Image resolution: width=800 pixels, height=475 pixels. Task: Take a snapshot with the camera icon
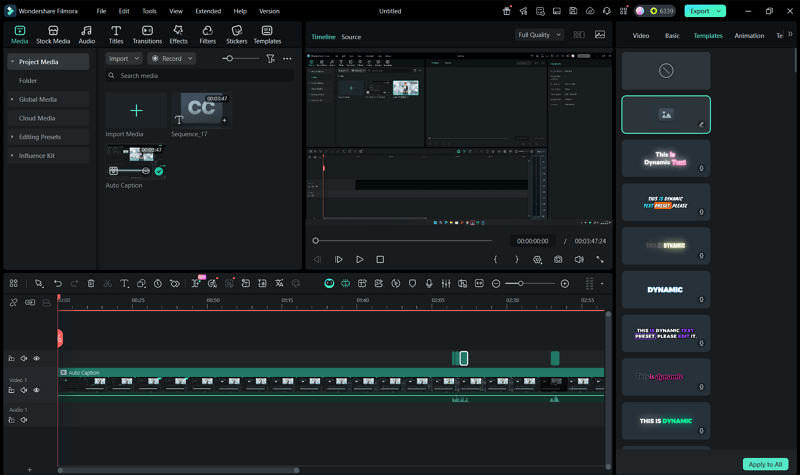click(558, 259)
